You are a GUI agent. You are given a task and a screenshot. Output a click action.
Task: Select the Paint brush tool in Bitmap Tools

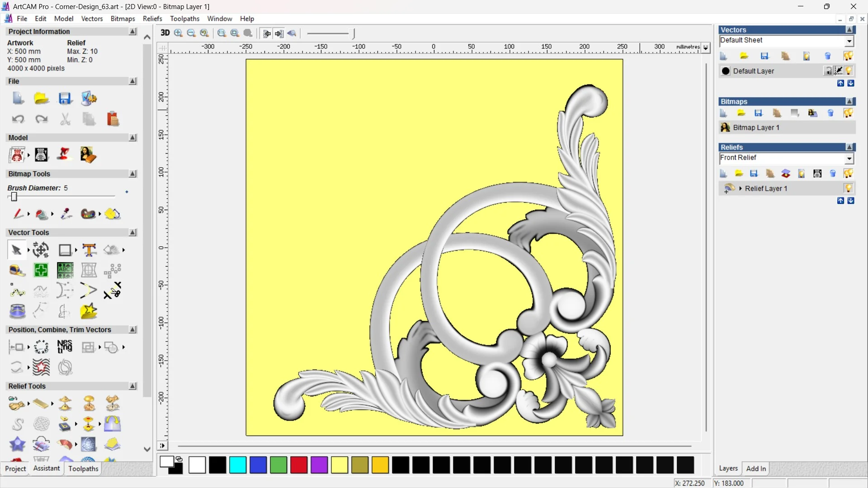(x=19, y=214)
